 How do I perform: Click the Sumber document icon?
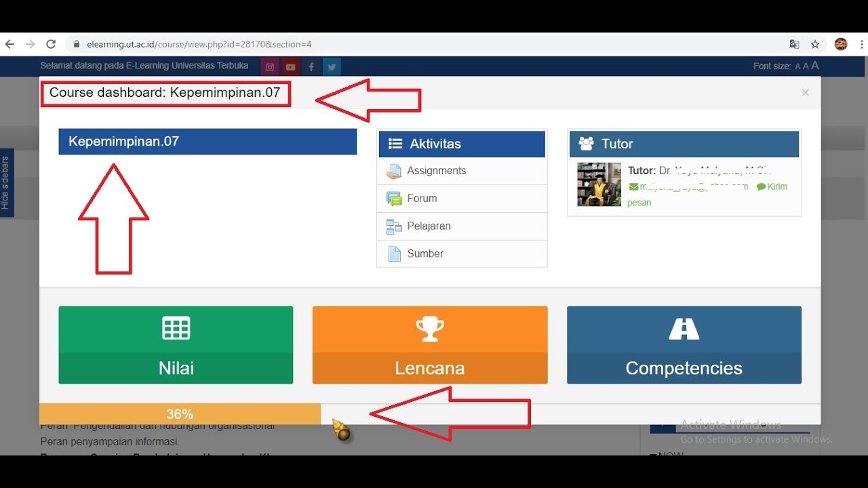pyautogui.click(x=394, y=254)
